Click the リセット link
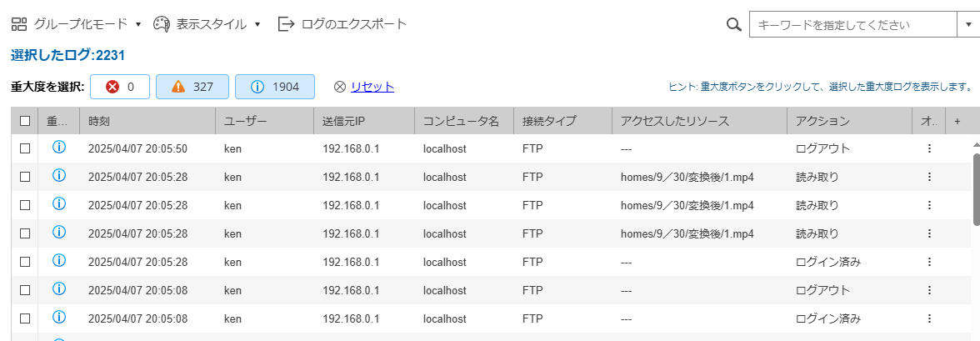This screenshot has height=341, width=980. (372, 87)
